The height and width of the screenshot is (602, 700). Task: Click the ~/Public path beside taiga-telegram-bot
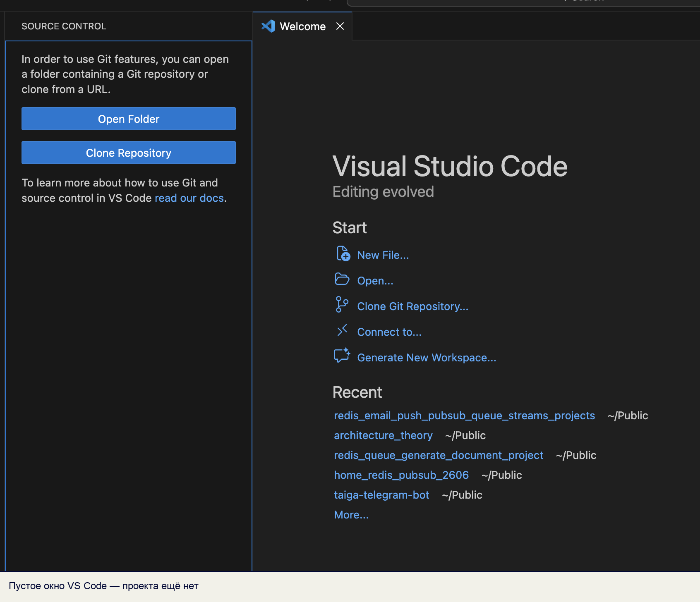click(462, 495)
